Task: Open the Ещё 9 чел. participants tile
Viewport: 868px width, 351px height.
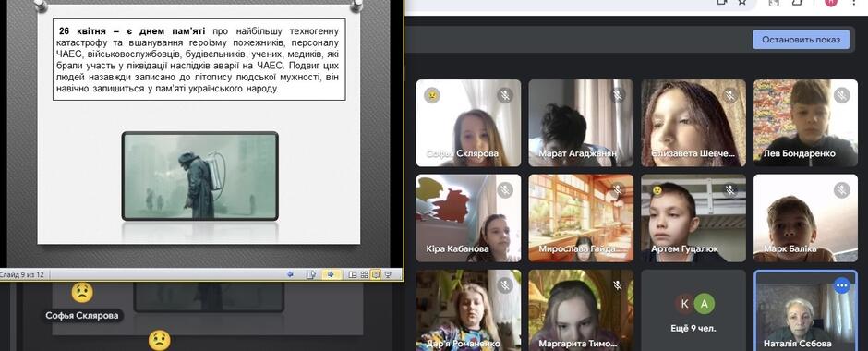Action: click(x=693, y=310)
